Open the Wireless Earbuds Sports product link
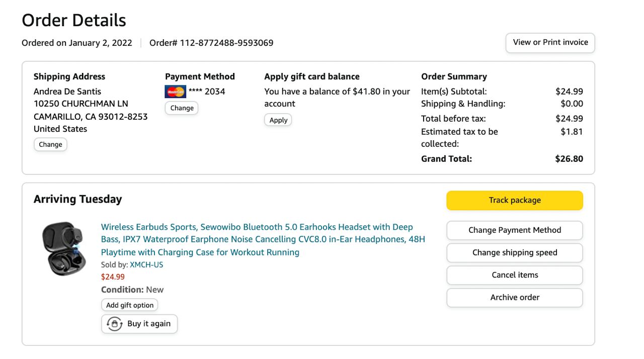This screenshot has width=644, height=359. tap(263, 239)
